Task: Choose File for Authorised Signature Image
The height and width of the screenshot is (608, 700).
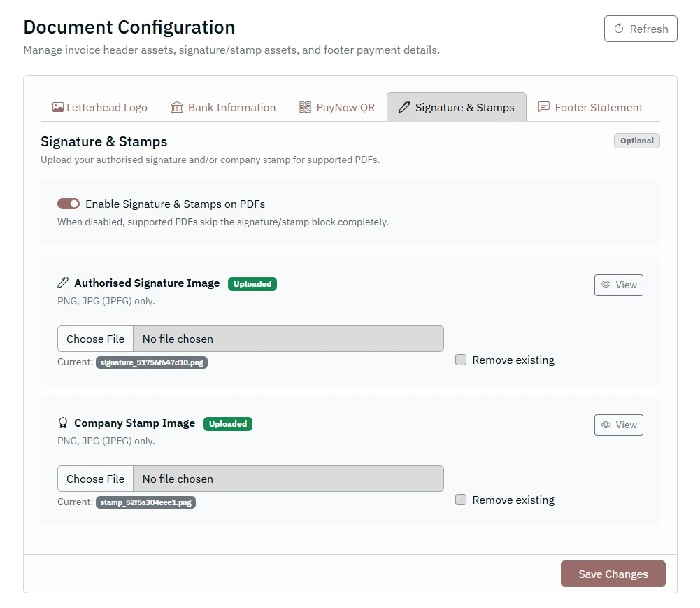Action: click(96, 339)
